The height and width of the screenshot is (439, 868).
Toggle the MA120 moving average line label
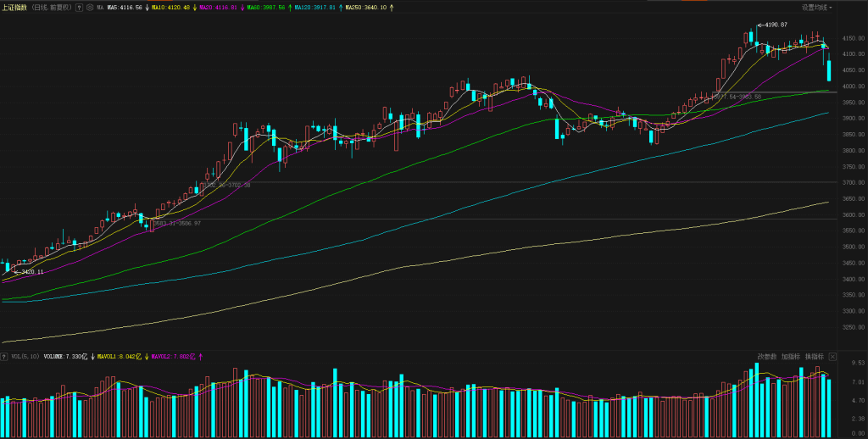316,7
